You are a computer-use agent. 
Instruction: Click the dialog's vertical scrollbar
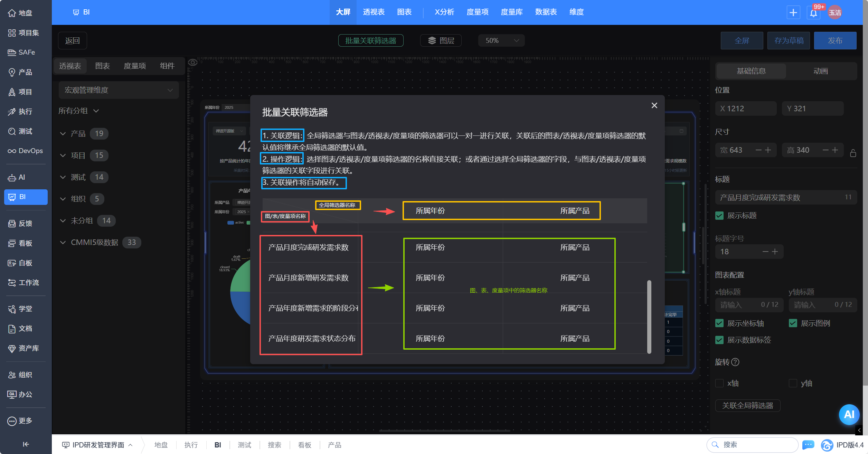click(x=649, y=316)
